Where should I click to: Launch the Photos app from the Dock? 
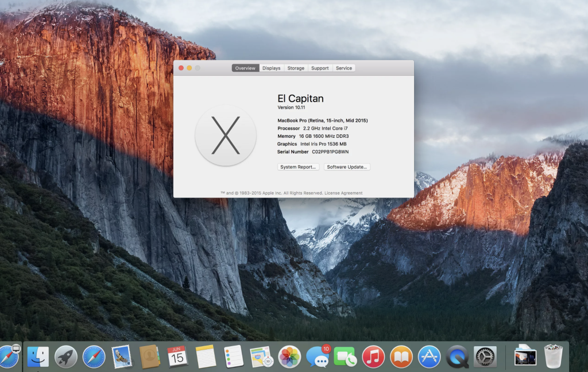tap(289, 356)
